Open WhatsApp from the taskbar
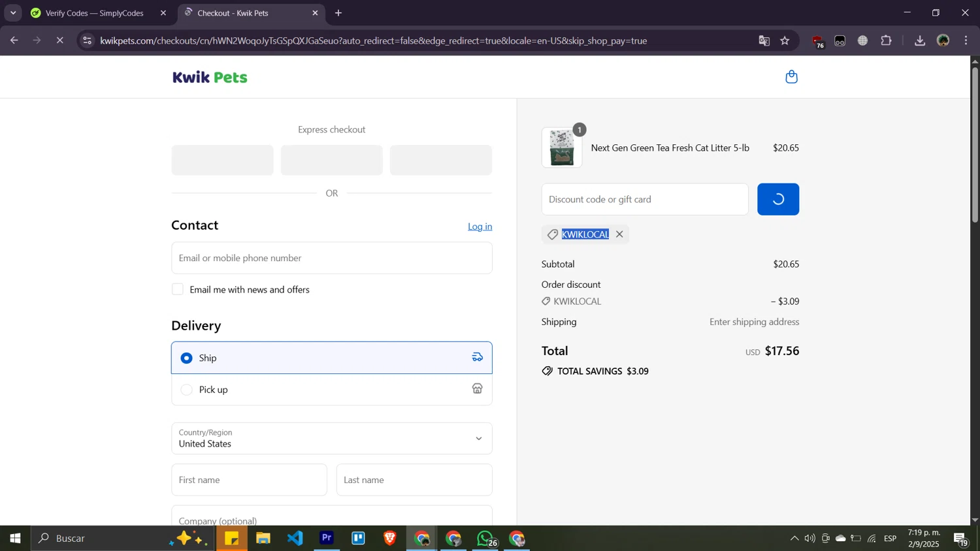The image size is (980, 551). [485, 539]
